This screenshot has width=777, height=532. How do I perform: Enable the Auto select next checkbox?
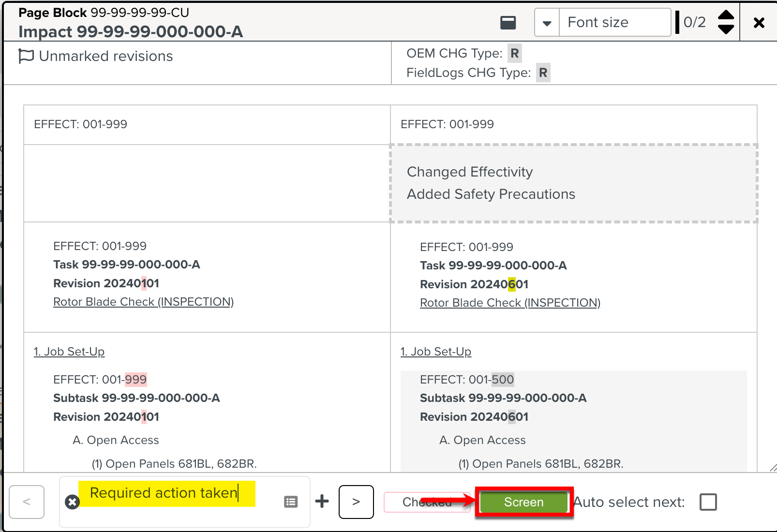pos(708,502)
